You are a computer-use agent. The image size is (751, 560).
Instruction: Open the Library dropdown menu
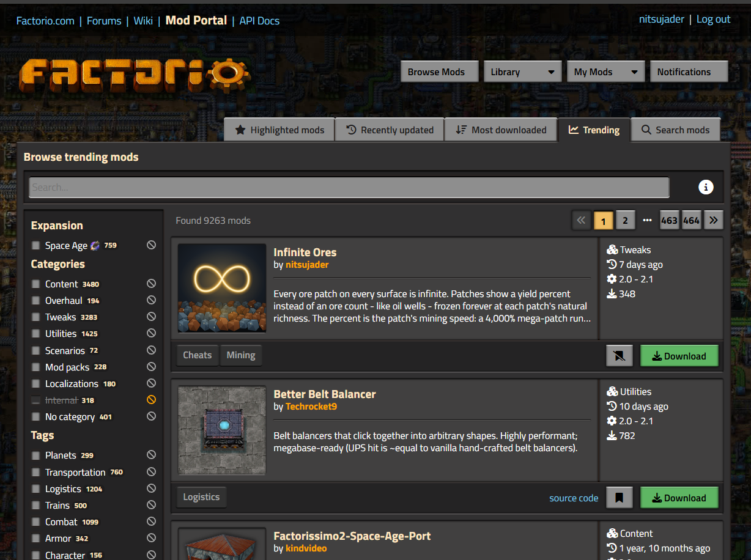coord(523,72)
